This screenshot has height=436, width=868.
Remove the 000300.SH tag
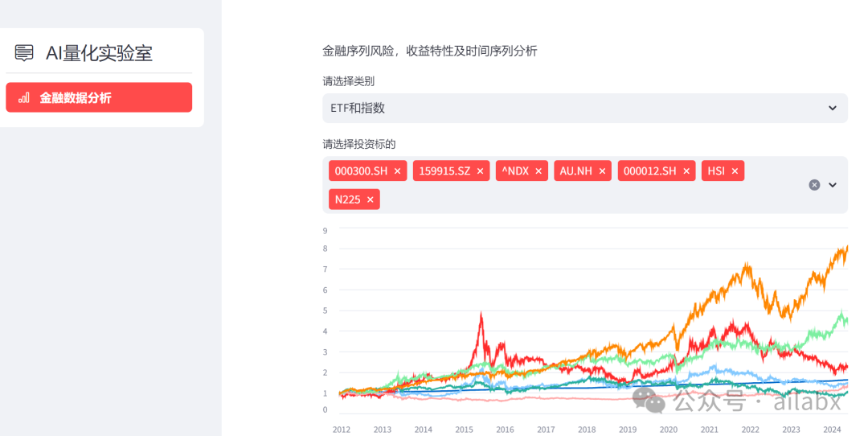click(398, 171)
